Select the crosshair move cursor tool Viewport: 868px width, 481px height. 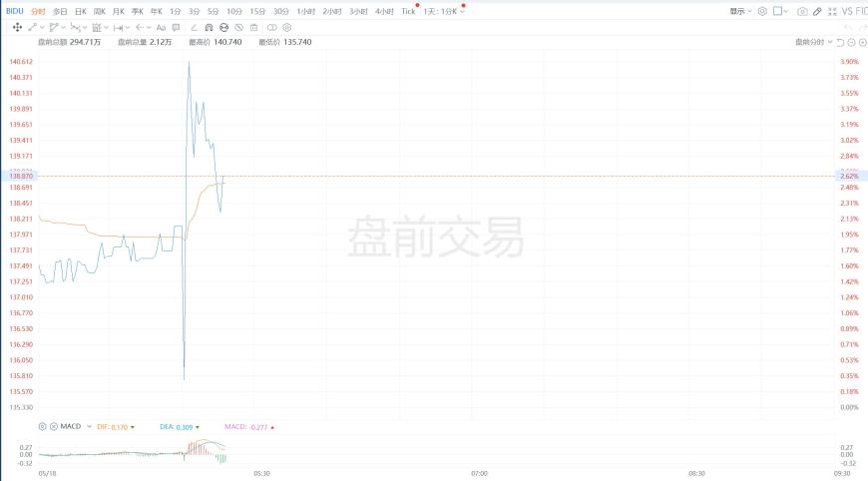click(17, 27)
